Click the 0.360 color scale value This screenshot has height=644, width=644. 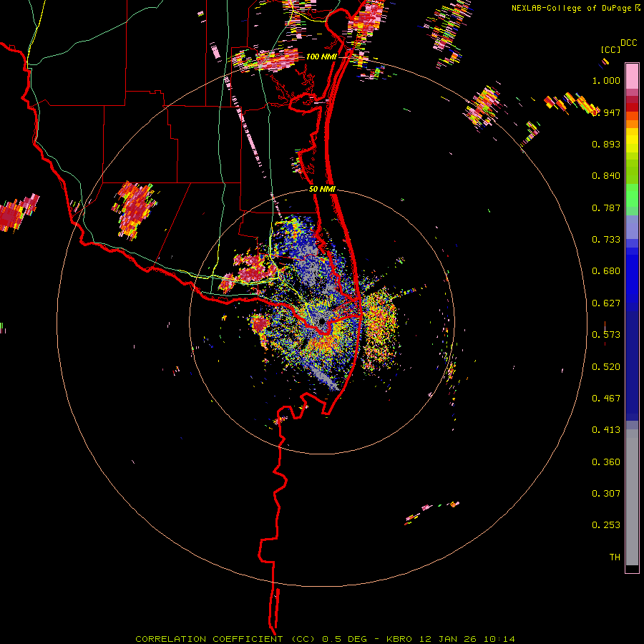click(x=606, y=462)
